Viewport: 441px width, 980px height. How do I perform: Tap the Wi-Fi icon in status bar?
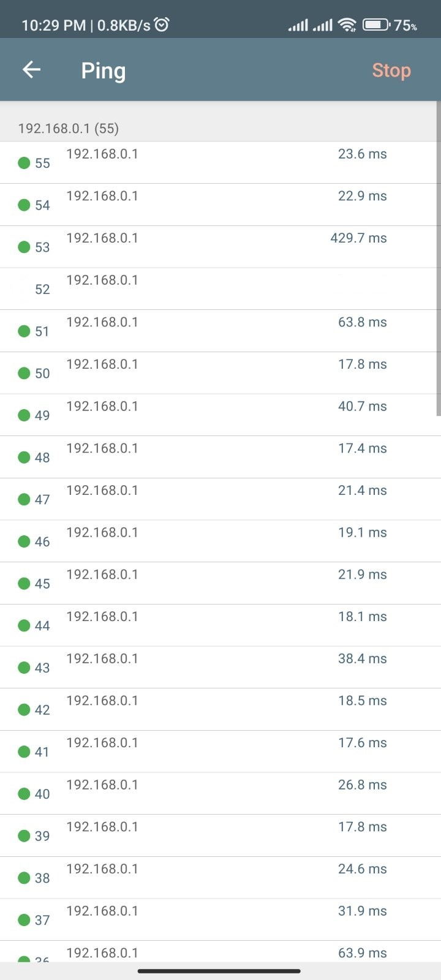347,25
